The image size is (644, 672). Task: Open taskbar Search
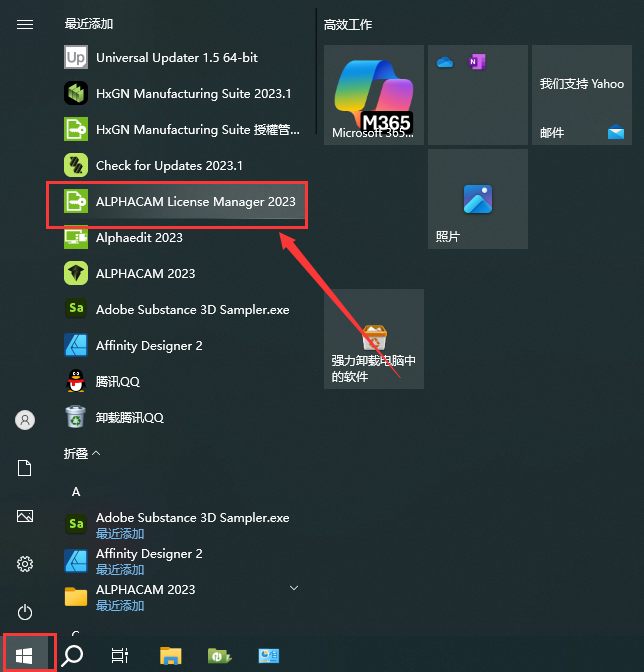point(72,655)
